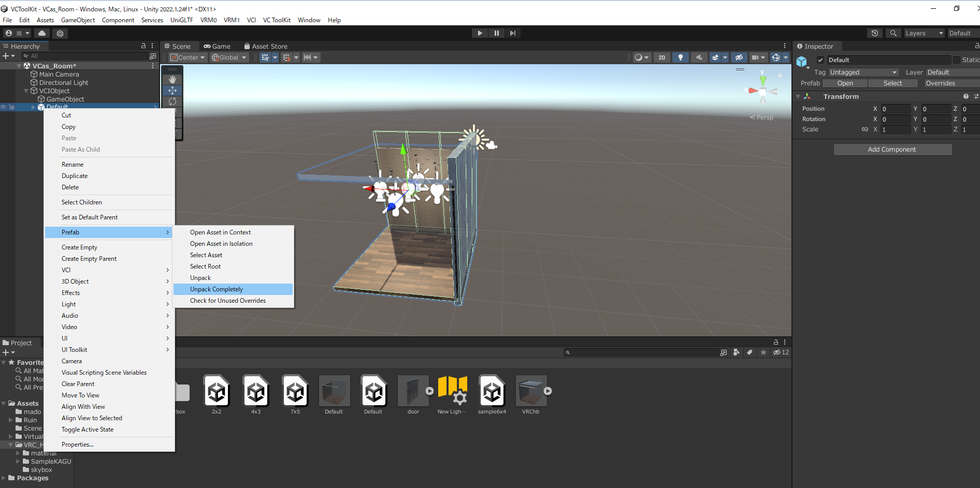This screenshot has height=488, width=980.
Task: Open the Center pivot mode dropdown
Action: click(188, 57)
